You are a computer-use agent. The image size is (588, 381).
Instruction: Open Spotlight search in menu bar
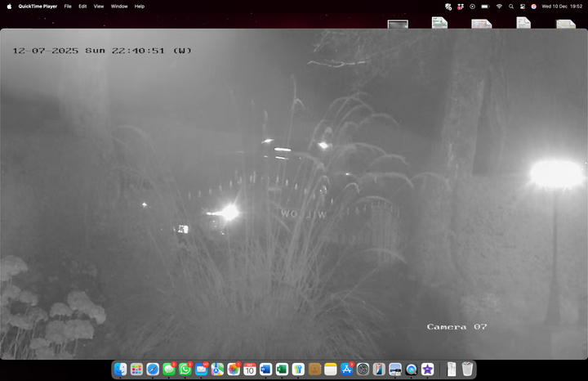click(511, 6)
